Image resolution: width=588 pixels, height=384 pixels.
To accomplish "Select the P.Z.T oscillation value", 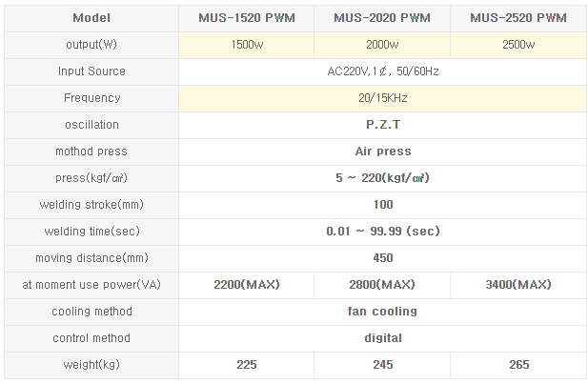I will tap(382, 125).
